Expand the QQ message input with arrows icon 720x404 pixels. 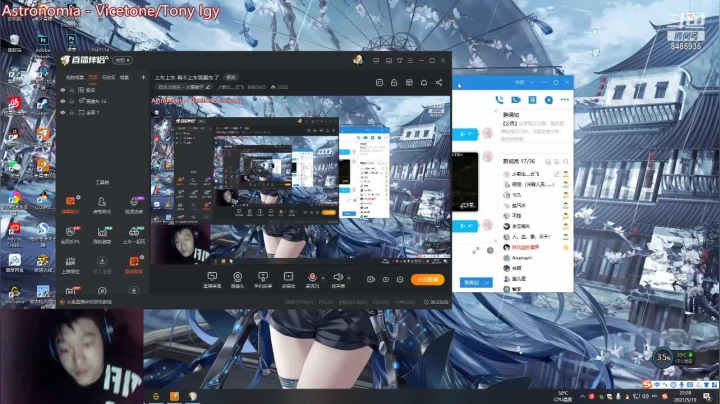[x=476, y=250]
